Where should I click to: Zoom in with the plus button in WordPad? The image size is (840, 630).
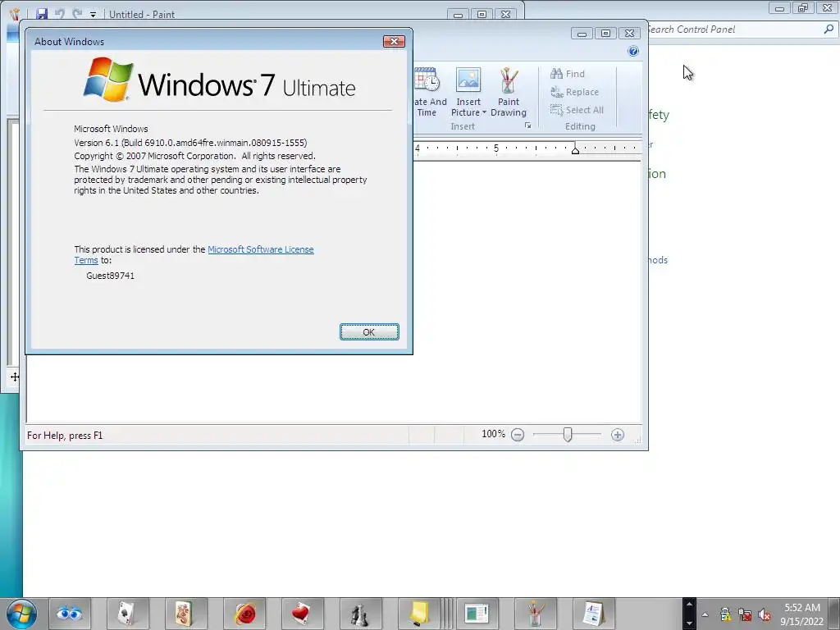click(617, 435)
